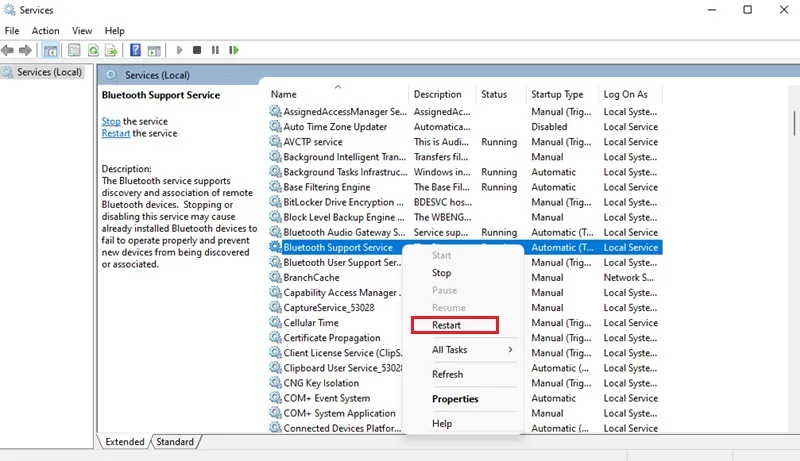Viewport: 800px width, 461px height.
Task: Click the Pause Service toolbar icon
Action: [215, 50]
